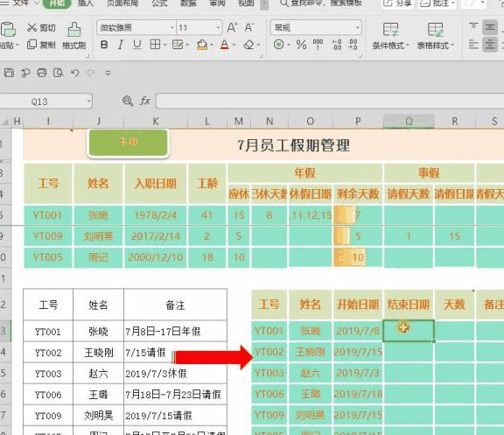Click the red font color A
The image size is (504, 435).
(x=225, y=45)
